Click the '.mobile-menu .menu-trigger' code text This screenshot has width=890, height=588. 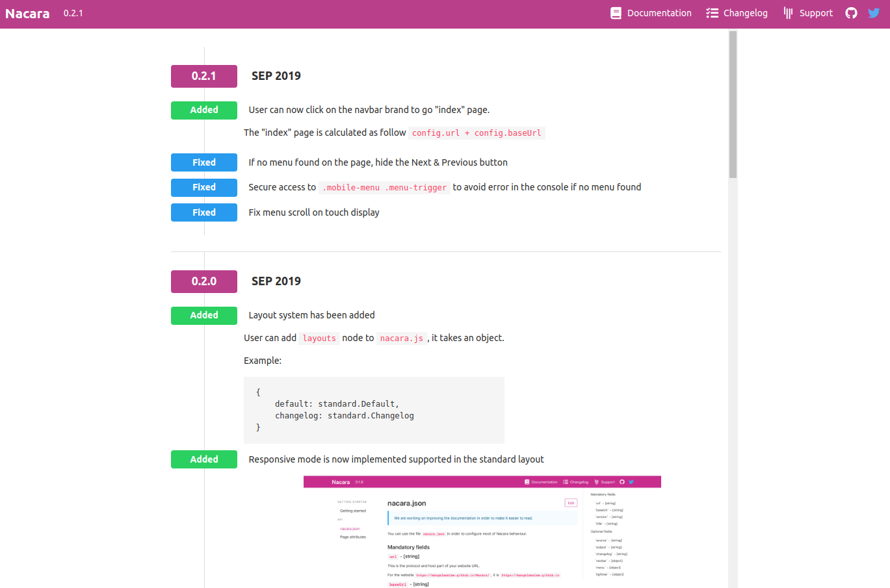tap(384, 188)
